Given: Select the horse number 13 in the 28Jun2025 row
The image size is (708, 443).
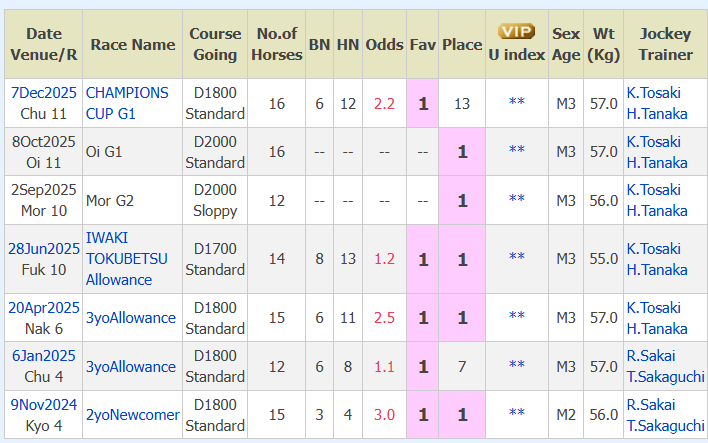Looking at the screenshot, I should pos(348,259).
